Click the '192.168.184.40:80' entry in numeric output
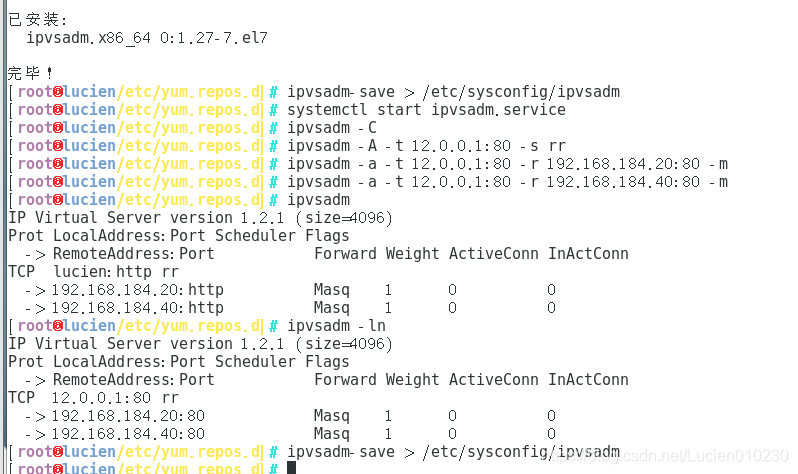The width and height of the screenshot is (798, 474). pos(128,434)
